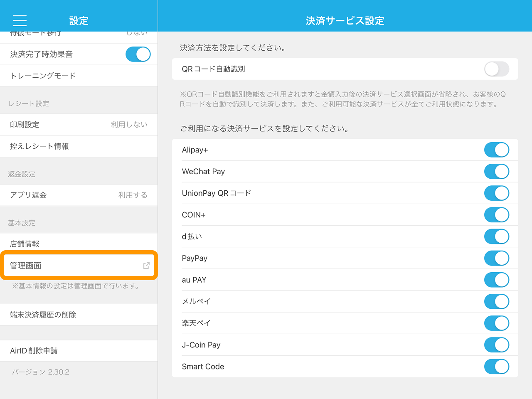
Task: Enable QRコード自動識別 switch
Action: [x=497, y=69]
